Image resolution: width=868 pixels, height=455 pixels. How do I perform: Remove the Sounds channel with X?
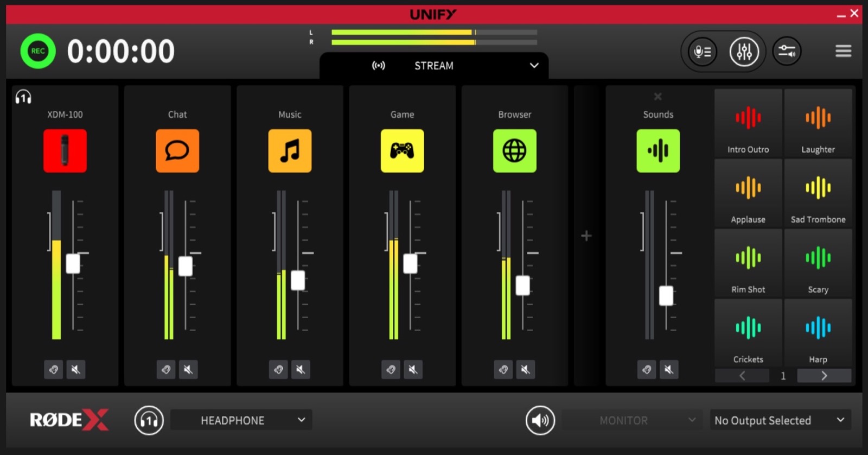[658, 97]
